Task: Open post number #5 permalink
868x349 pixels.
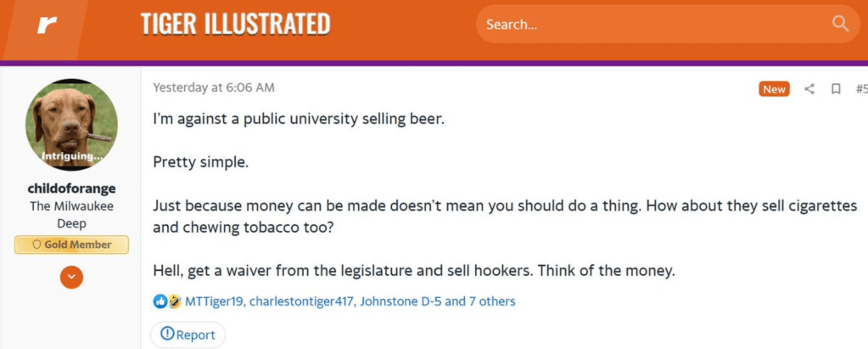Action: pyautogui.click(x=860, y=89)
